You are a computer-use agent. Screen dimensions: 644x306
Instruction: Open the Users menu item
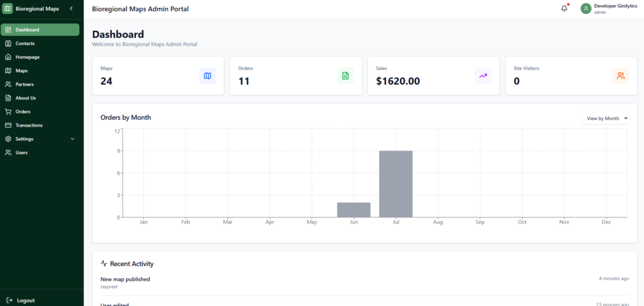(40, 152)
